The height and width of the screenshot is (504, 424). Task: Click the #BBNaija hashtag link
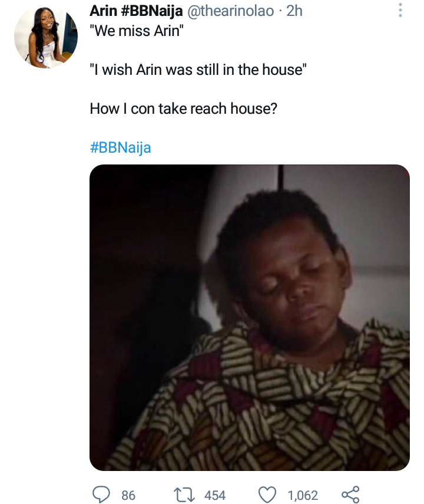(x=121, y=147)
